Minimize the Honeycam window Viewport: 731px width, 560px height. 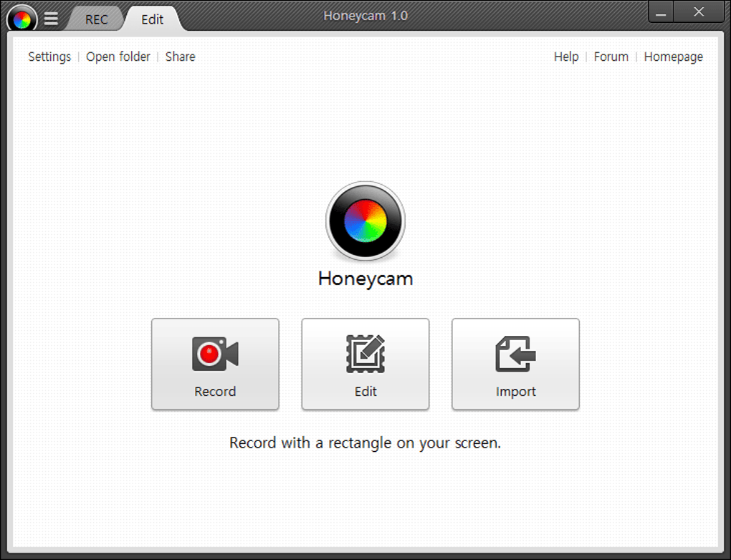[x=661, y=12]
